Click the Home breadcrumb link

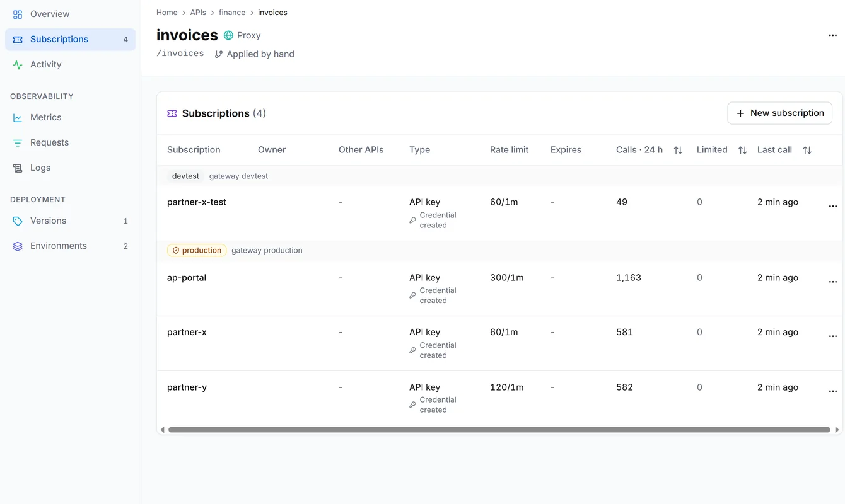click(167, 13)
